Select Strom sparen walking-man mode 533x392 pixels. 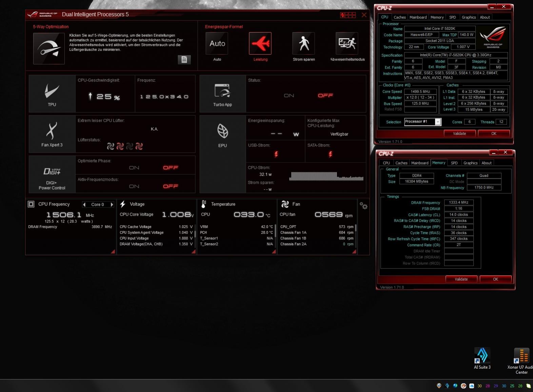point(304,43)
